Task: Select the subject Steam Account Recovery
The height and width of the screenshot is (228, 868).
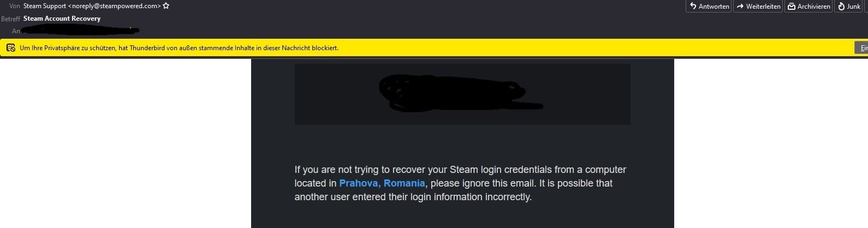Action: (x=62, y=19)
